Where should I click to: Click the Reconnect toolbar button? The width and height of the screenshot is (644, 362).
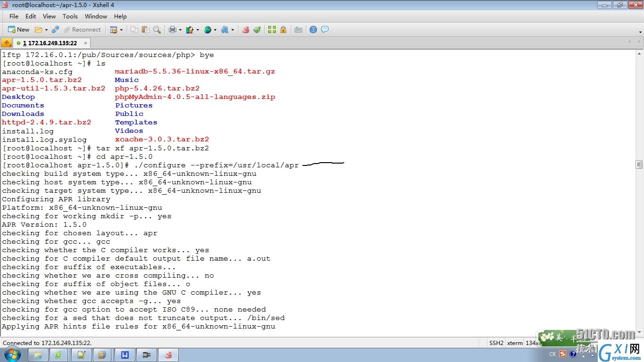pos(82,29)
